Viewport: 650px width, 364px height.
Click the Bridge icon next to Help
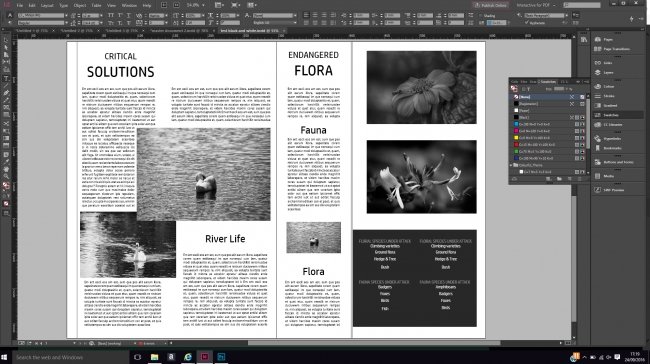pos(164,5)
